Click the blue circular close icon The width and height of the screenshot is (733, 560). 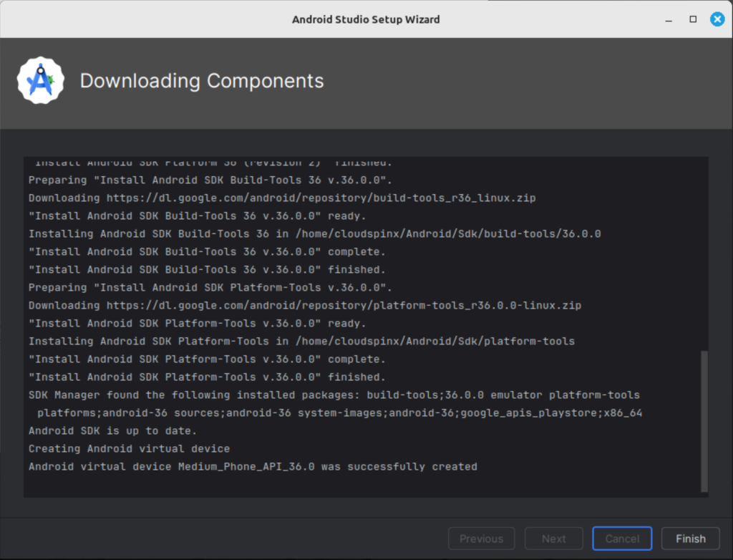click(x=717, y=19)
